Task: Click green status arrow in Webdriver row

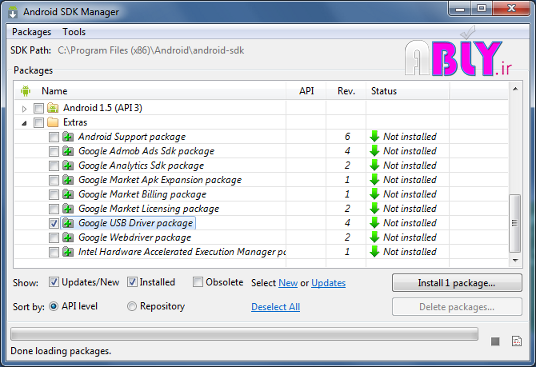Action: coord(375,237)
